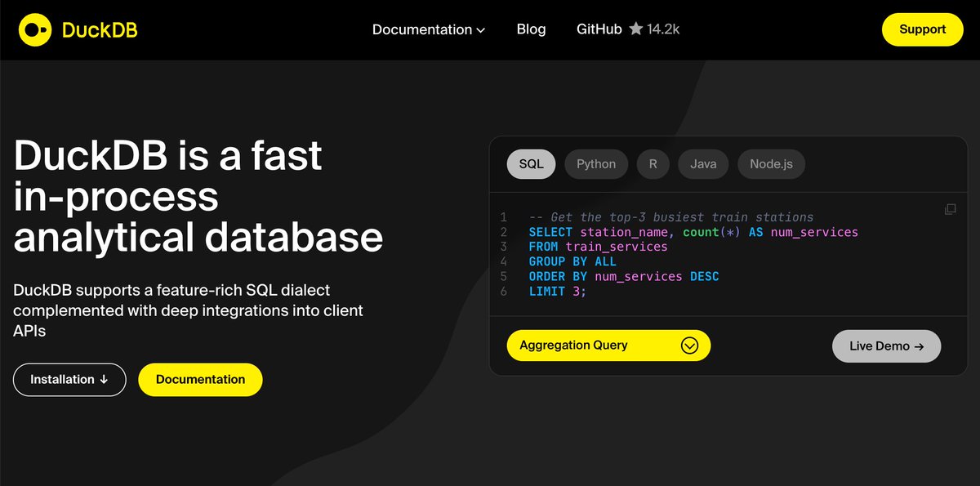
Task: Switch to the Python tab
Action: click(596, 164)
